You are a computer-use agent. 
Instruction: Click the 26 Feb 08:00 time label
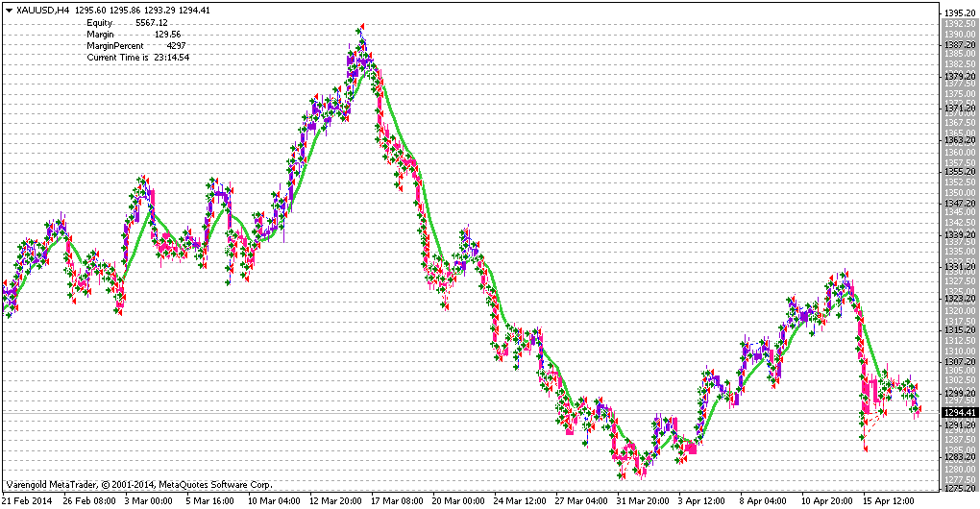pos(89,501)
